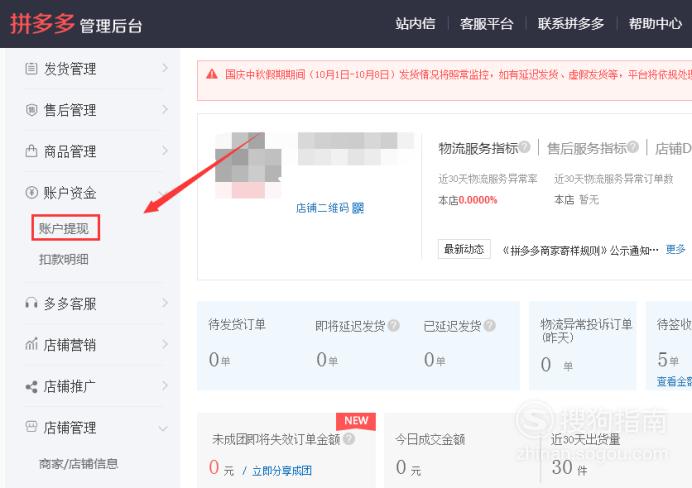
Task: Click the 发货管理 menu label
Action: tap(70, 69)
